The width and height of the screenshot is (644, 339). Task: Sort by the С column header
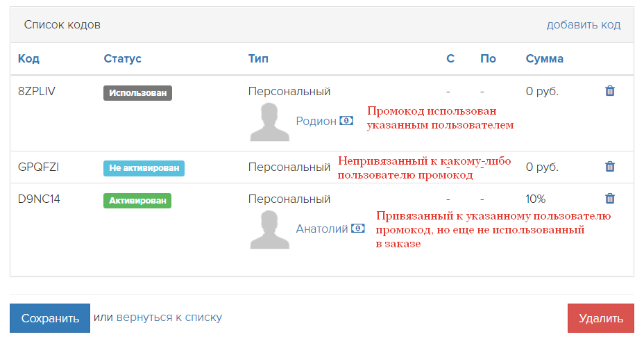450,58
